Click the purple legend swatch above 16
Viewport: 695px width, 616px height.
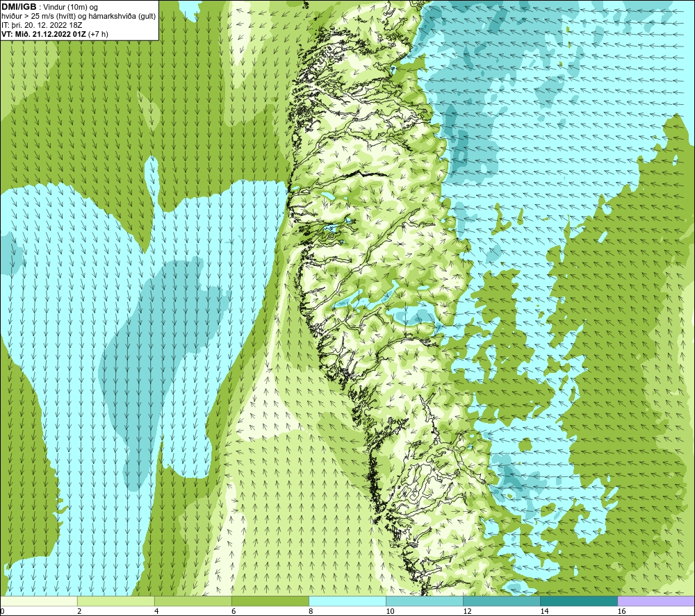click(x=656, y=601)
